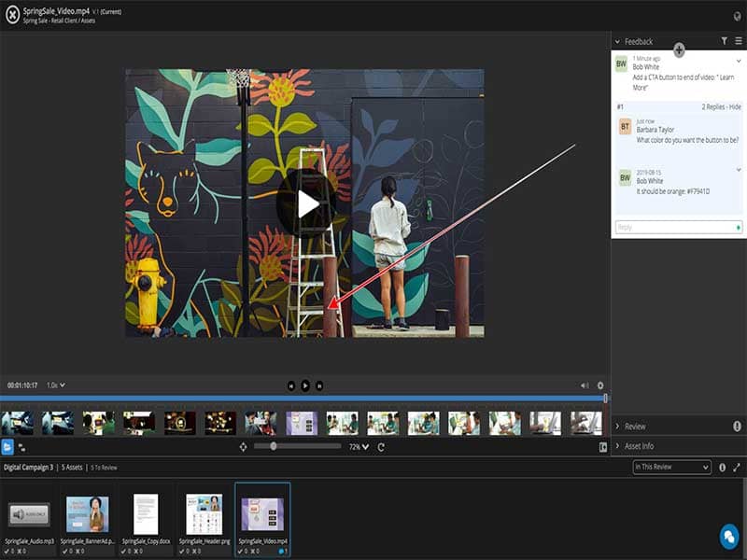Open the video settings gear icon
The image size is (747, 560).
(x=600, y=385)
